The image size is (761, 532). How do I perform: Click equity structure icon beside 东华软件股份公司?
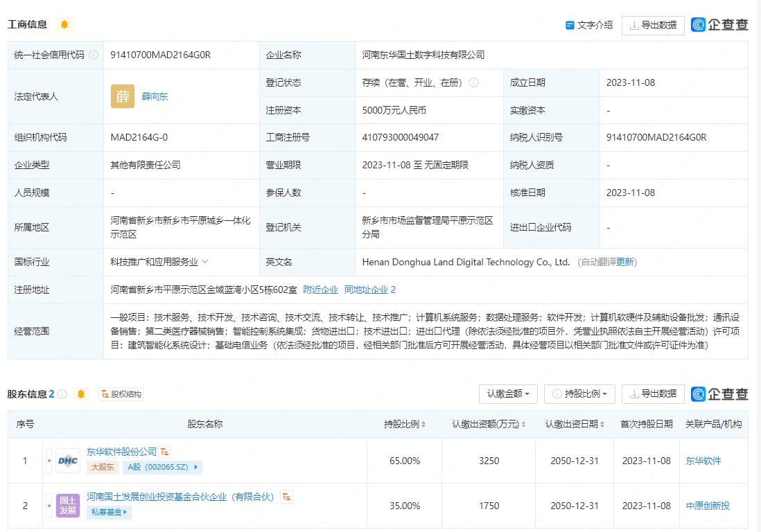coord(165,452)
